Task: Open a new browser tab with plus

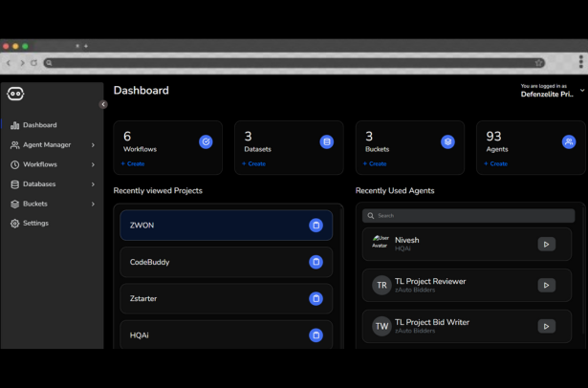Action: point(86,46)
